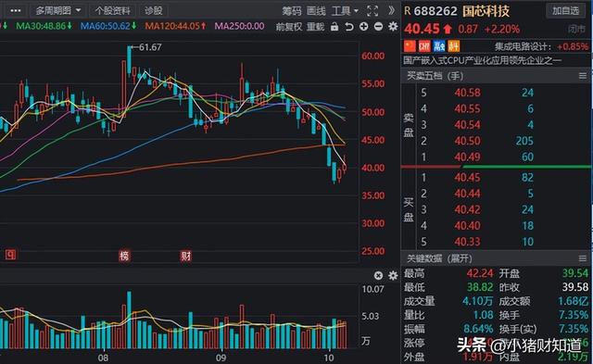The width and height of the screenshot is (593, 364).
Task: Select the 画线 drawing tool
Action: [316, 11]
